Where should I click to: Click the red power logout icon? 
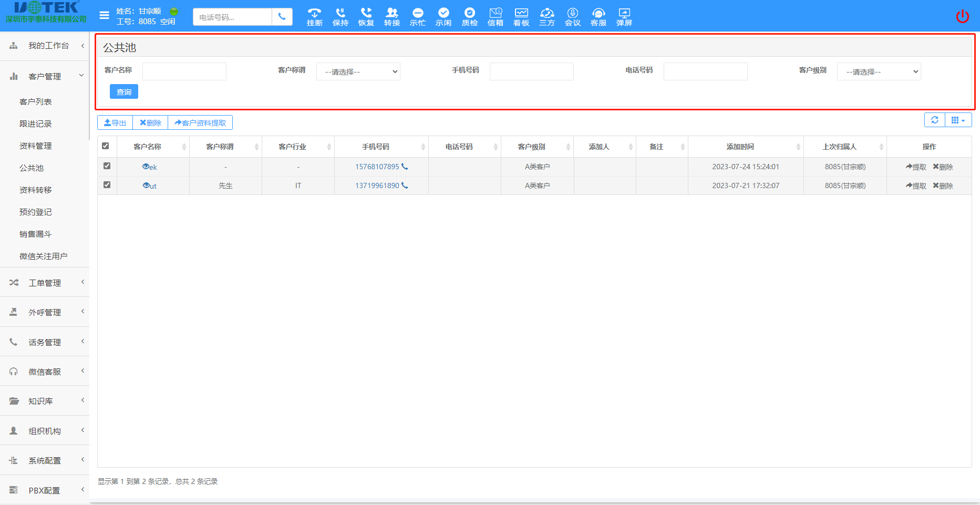(x=962, y=16)
